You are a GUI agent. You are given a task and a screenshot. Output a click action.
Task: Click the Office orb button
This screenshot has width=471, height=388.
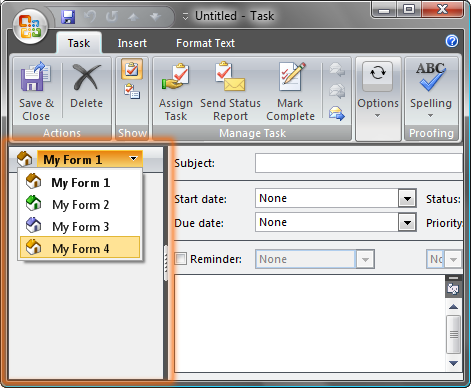pos(30,27)
